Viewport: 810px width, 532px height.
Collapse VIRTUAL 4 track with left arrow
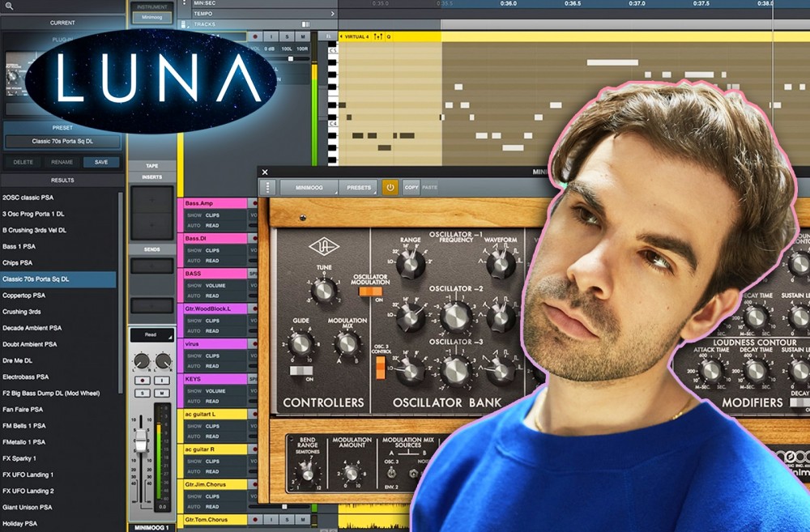click(x=341, y=36)
